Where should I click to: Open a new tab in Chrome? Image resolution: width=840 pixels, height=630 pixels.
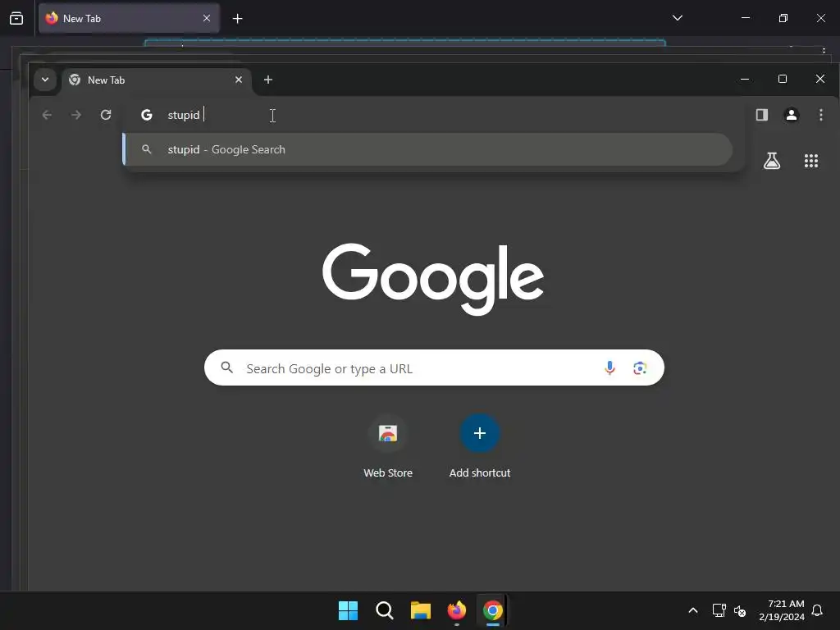pos(268,80)
